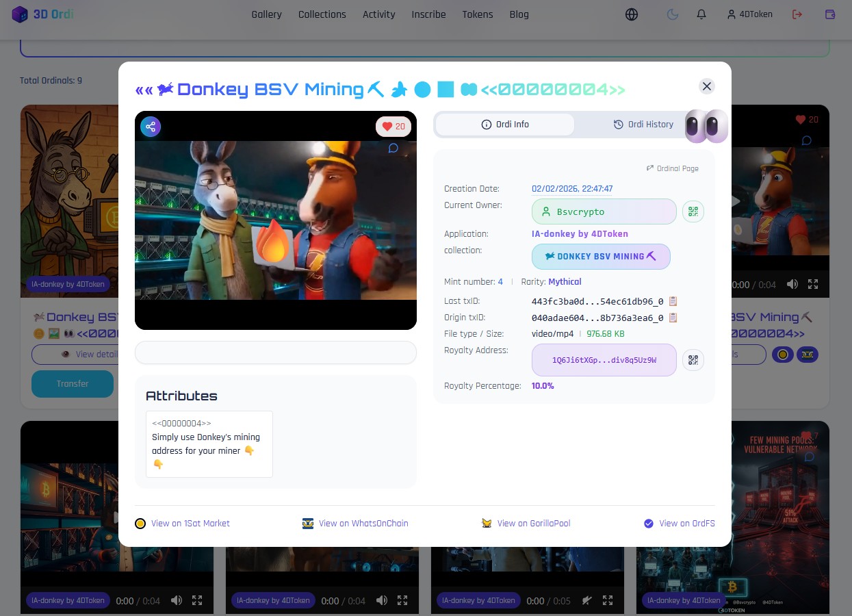
Task: Open the wallet icon in header
Action: [831, 14]
